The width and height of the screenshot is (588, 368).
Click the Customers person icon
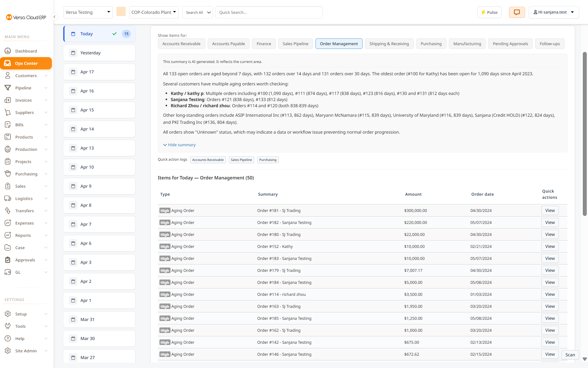(8, 76)
